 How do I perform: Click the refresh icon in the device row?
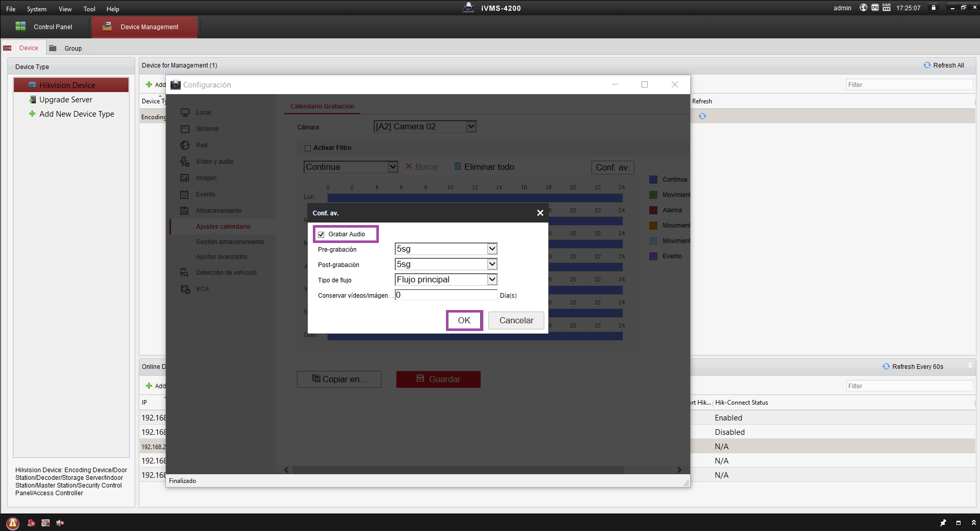pyautogui.click(x=702, y=116)
